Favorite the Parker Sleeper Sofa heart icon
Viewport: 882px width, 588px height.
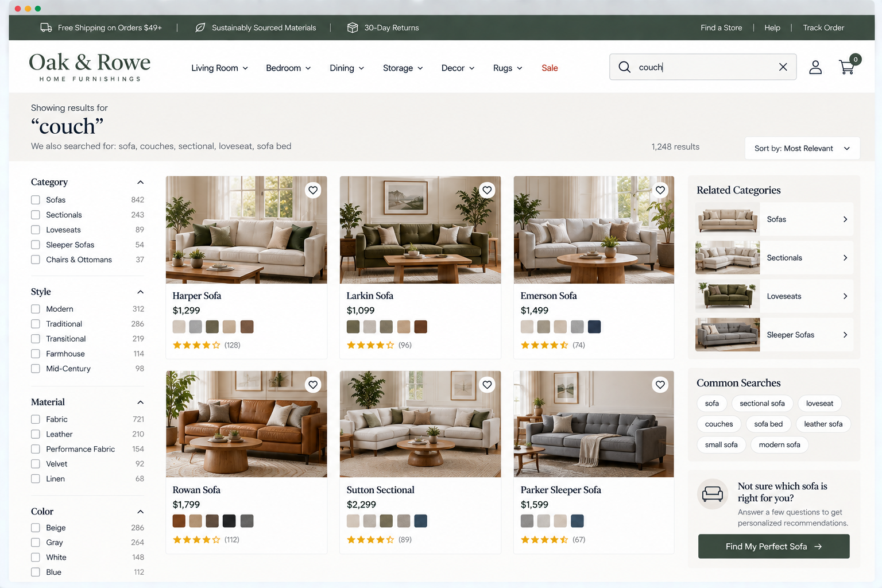click(x=660, y=385)
